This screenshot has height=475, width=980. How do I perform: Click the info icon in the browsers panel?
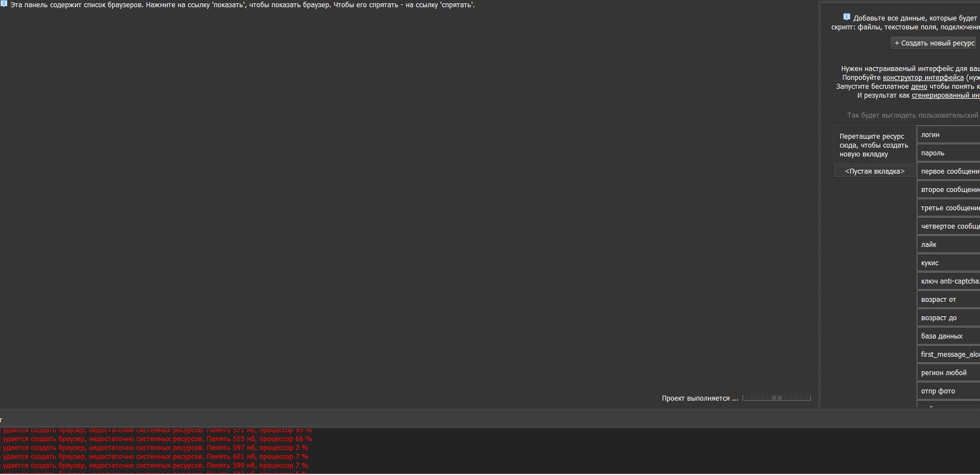coord(3,4)
